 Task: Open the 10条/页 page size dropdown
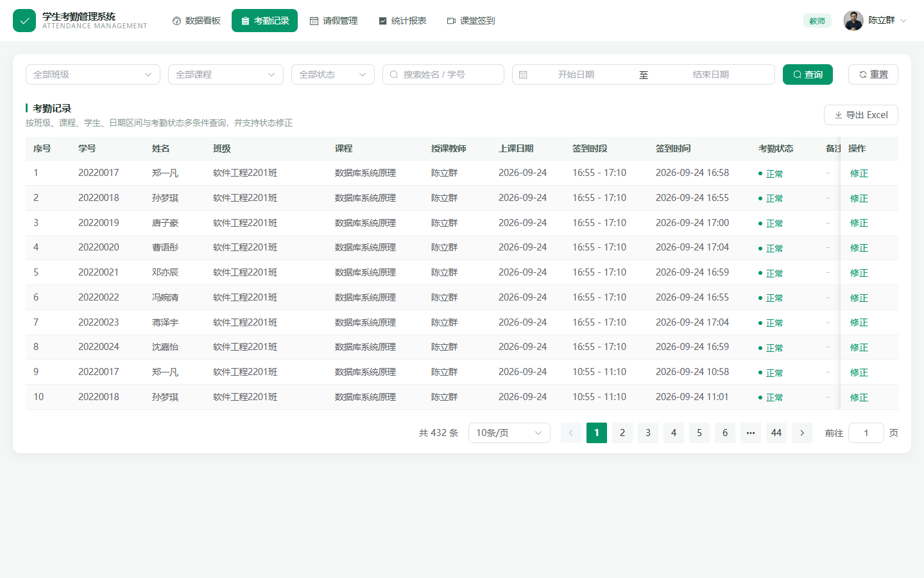click(x=509, y=433)
